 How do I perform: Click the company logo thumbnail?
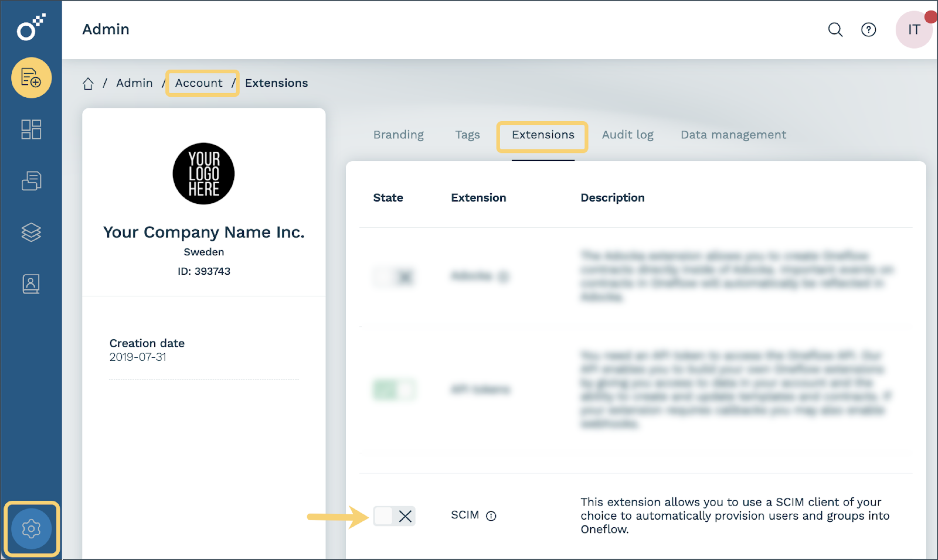[x=203, y=174]
